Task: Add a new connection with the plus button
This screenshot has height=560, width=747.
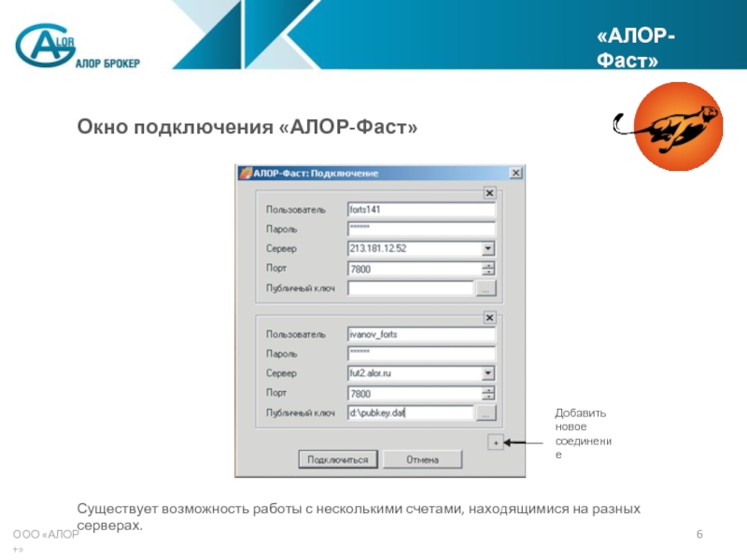Action: 496,442
